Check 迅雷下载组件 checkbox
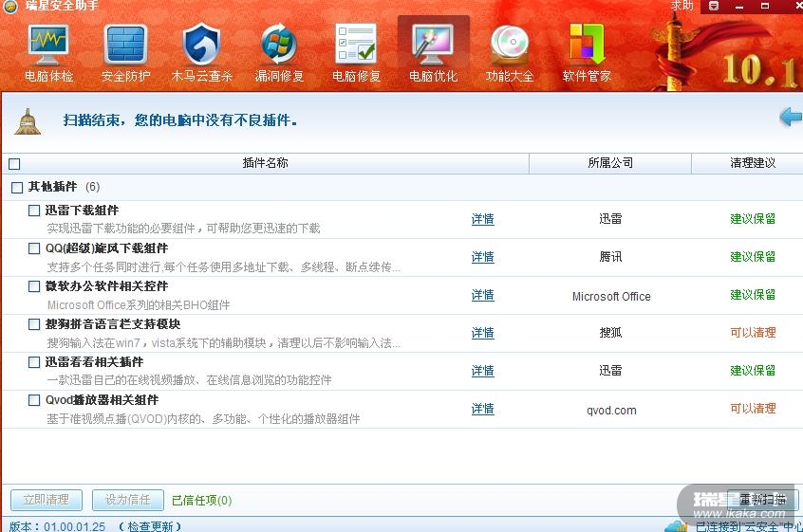The image size is (803, 532). 34,211
